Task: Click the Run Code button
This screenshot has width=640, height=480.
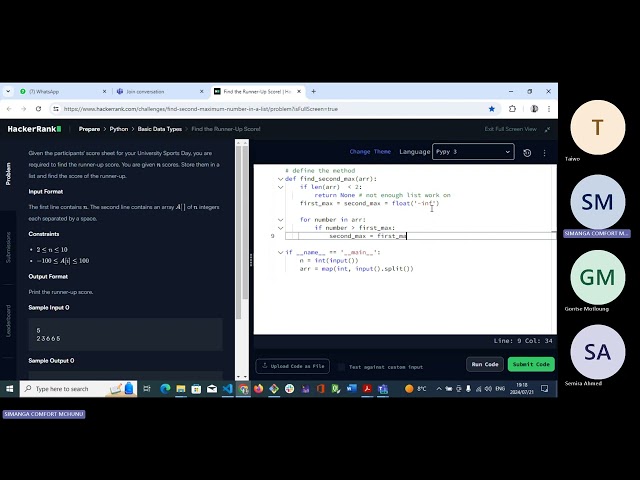Action: point(485,364)
